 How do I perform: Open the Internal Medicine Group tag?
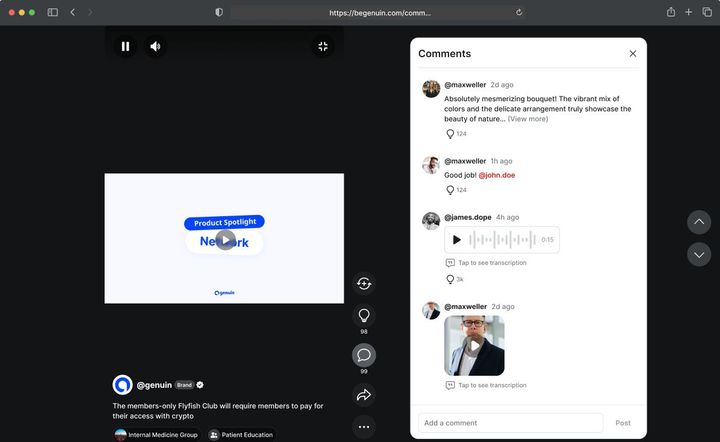[x=156, y=435]
